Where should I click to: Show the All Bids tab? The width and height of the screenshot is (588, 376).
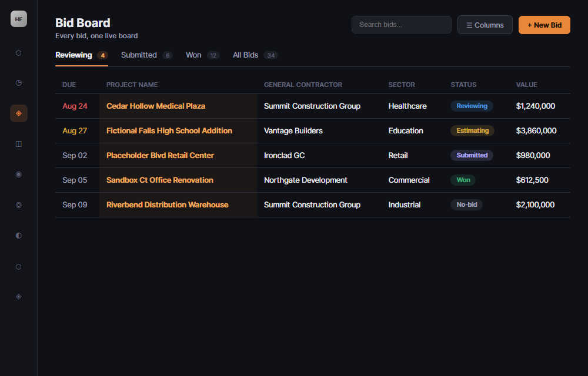[x=255, y=55]
